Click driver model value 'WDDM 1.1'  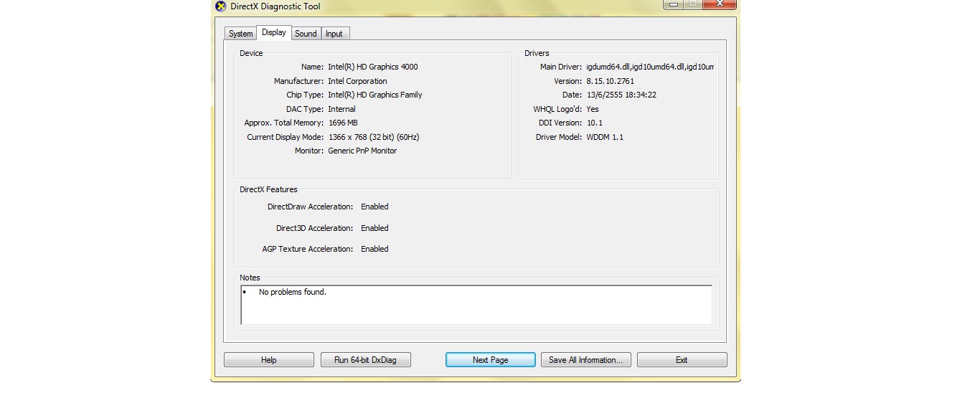coord(605,137)
